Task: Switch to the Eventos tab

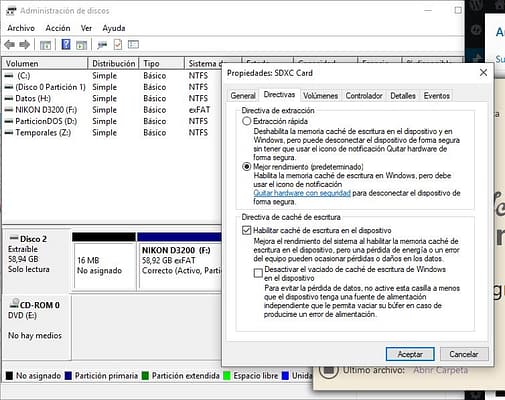Action: (x=437, y=96)
